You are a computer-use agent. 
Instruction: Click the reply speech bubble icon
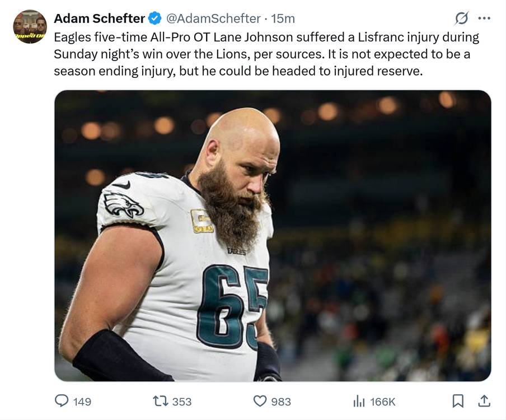tap(61, 401)
